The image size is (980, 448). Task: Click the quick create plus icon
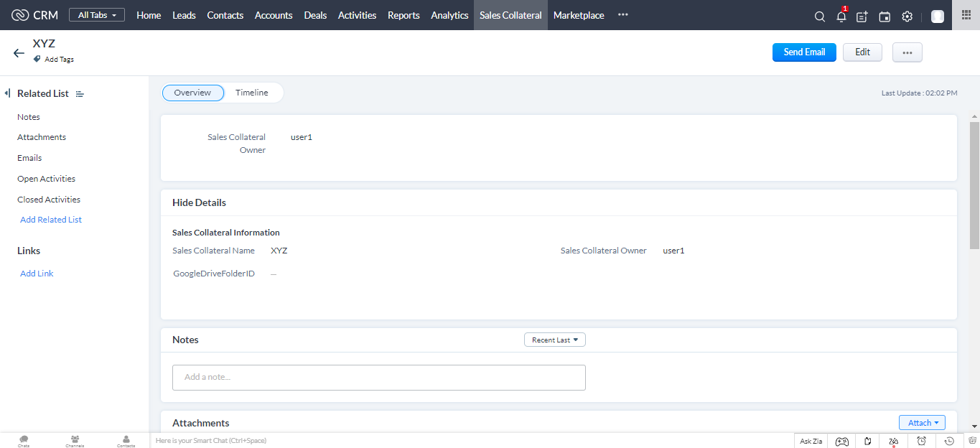pyautogui.click(x=862, y=17)
